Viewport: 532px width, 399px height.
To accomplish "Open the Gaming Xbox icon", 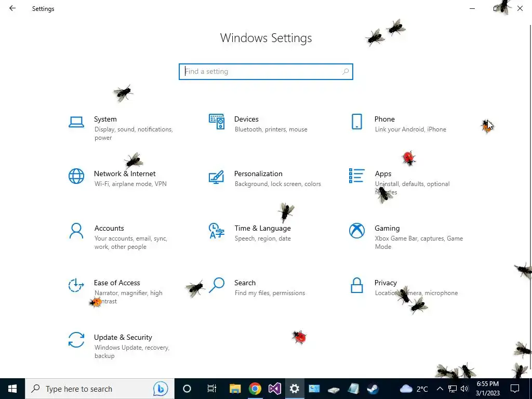I will click(357, 231).
